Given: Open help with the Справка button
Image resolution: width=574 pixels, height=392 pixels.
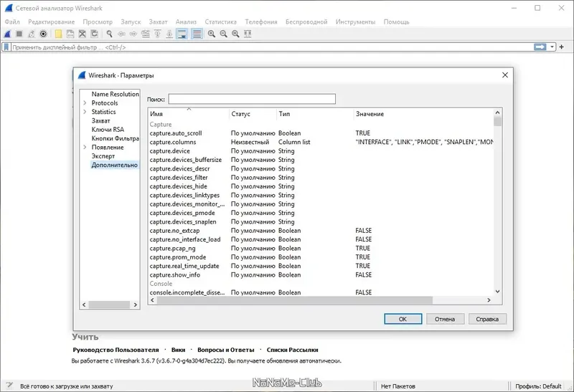Looking at the screenshot, I should click(487, 319).
